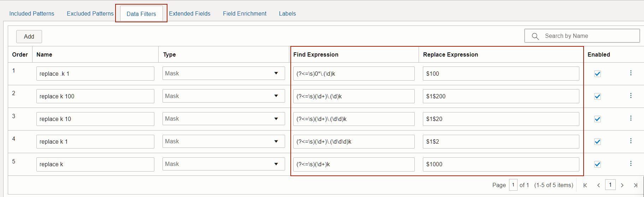Go to Field Enrichment tab
644x197 pixels.
point(244,13)
